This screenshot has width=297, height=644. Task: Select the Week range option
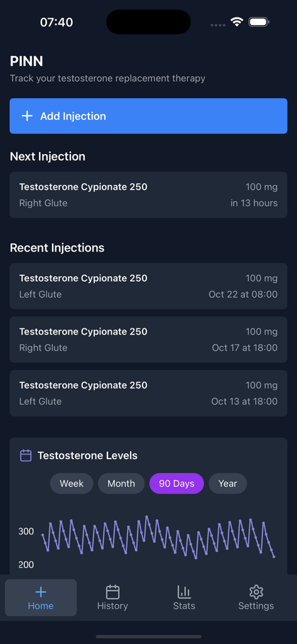click(x=72, y=484)
